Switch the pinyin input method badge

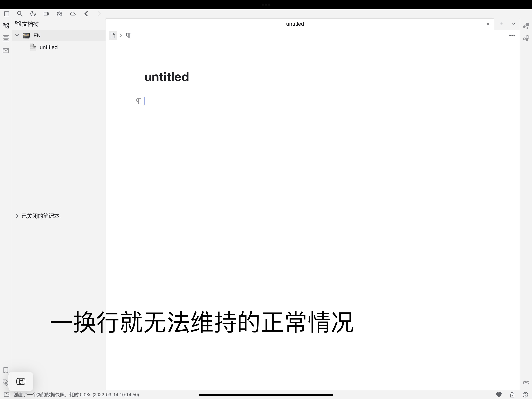coord(21,381)
